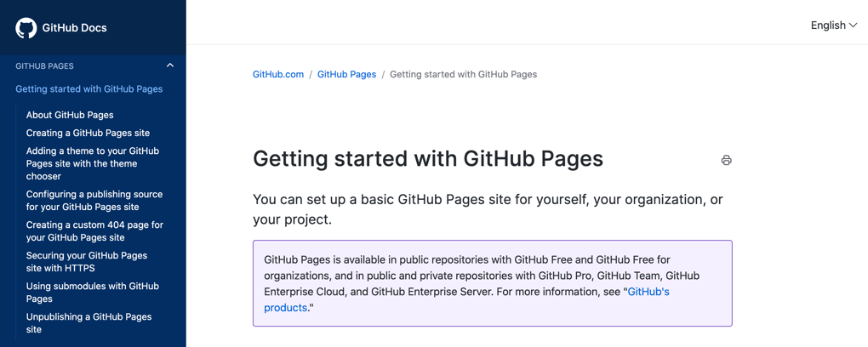Collapse the GitHub Pages sidebar section chevron
Image resolution: width=868 pixels, height=347 pixels.
pos(170,65)
